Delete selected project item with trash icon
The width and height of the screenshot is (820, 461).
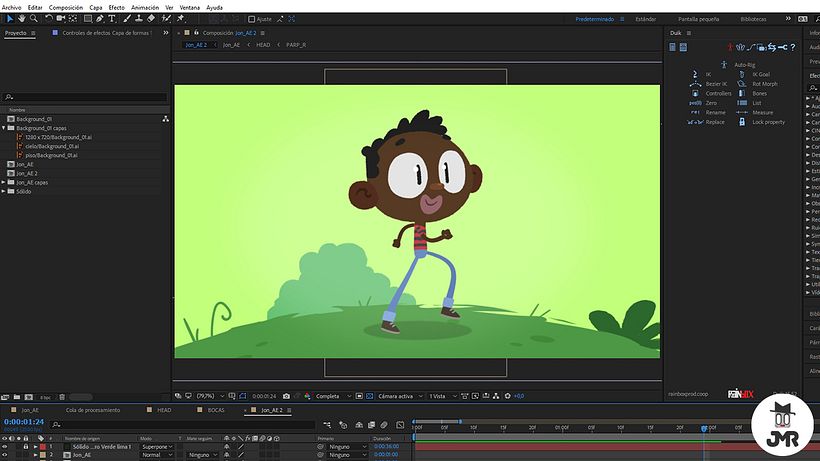(x=62, y=397)
